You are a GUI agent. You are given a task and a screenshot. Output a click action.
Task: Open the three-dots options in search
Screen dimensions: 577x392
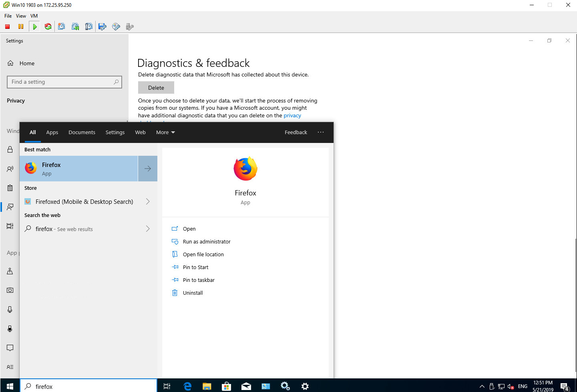(x=321, y=132)
